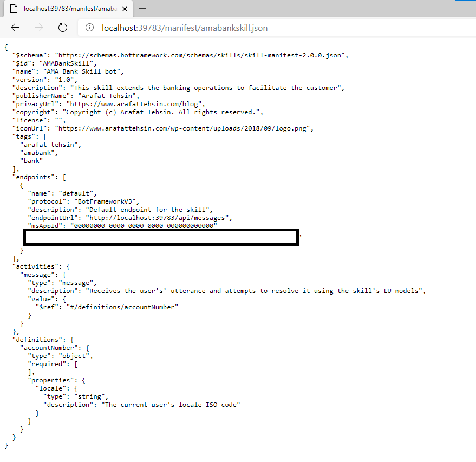
Task: Click the endpointUrl api/messages value
Action: click(x=157, y=218)
